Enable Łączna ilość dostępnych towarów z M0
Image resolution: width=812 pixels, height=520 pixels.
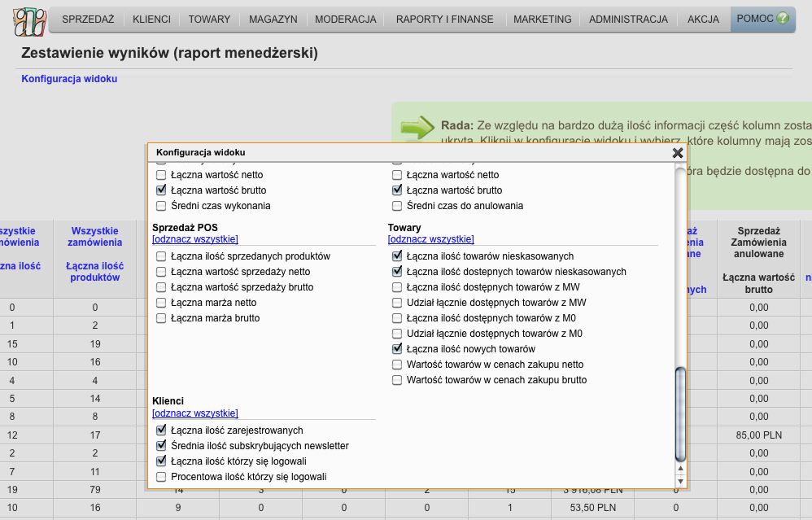pyautogui.click(x=397, y=318)
